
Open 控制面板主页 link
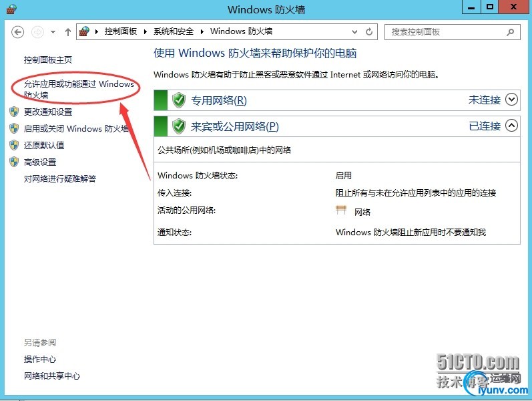(x=48, y=60)
